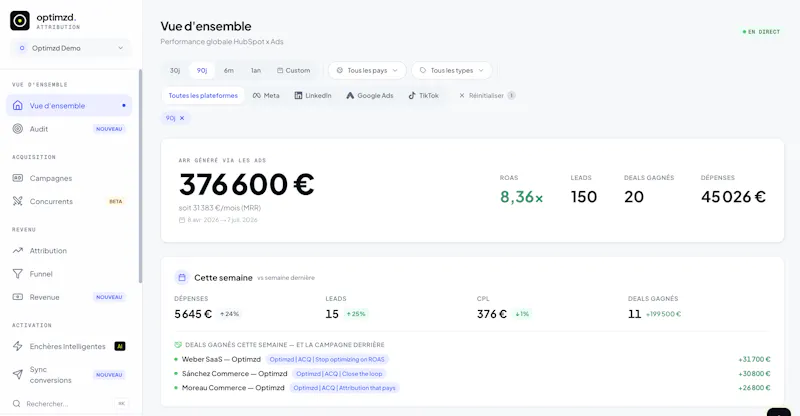Image resolution: width=800 pixels, height=416 pixels.
Task: Open Concurrents section
Action: [69, 201]
